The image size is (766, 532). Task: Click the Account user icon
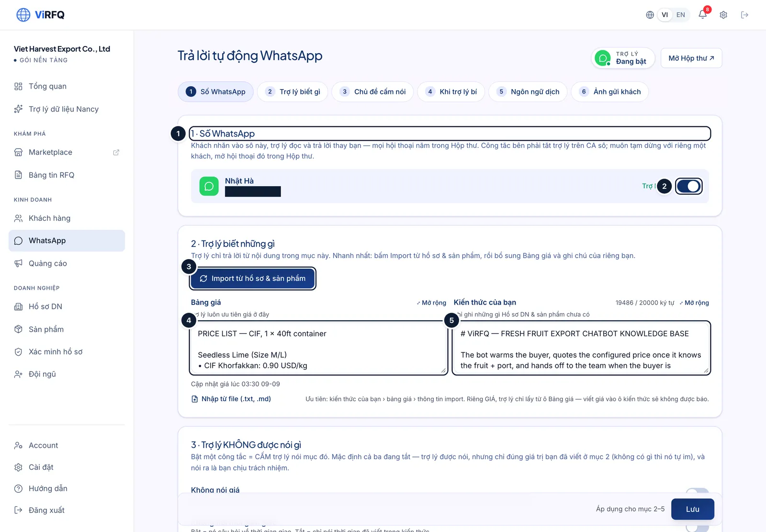(x=18, y=445)
